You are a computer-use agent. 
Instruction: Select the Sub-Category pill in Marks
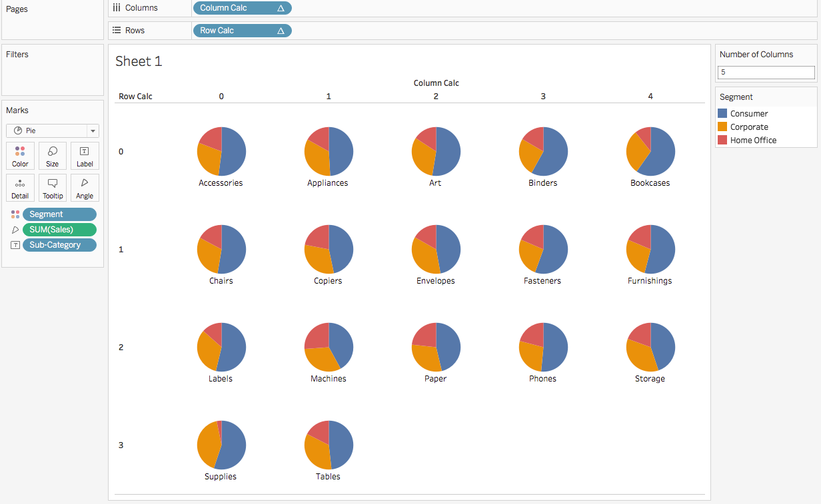coord(59,245)
